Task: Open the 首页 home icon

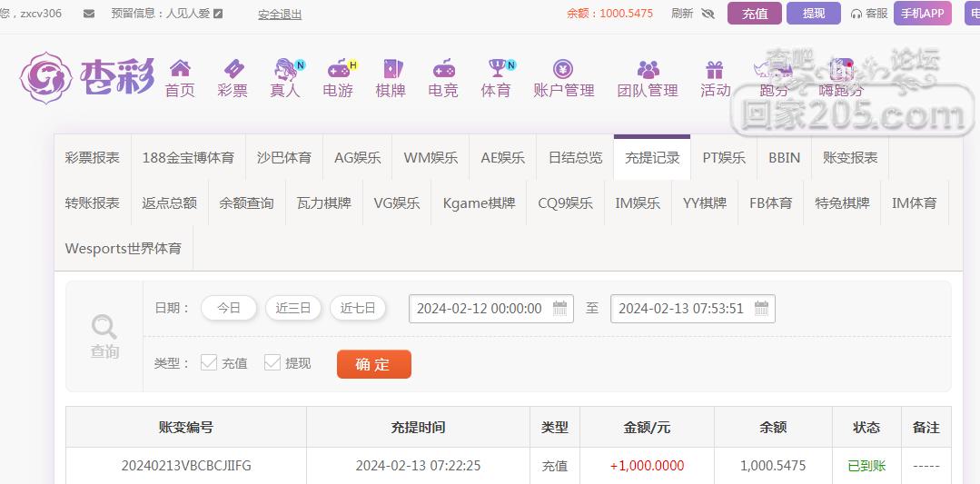Action: click(x=180, y=69)
